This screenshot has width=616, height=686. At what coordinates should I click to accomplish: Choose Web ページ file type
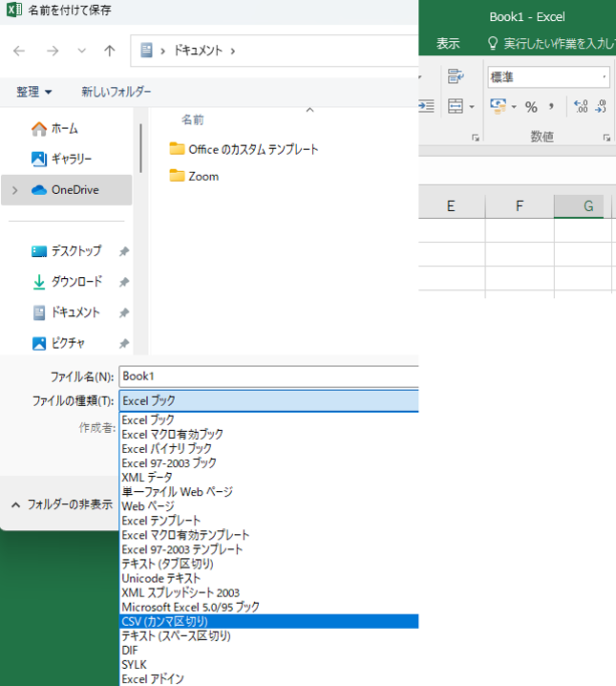(269, 506)
